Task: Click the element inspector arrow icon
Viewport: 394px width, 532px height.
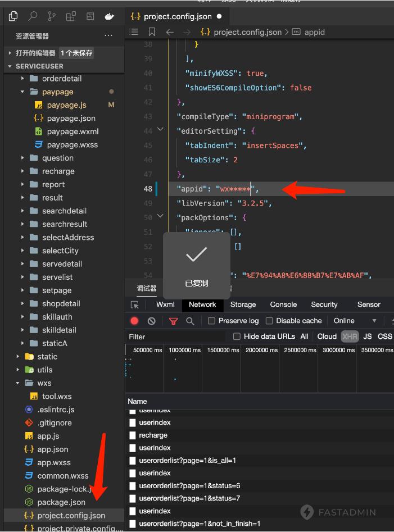Action: (x=135, y=304)
